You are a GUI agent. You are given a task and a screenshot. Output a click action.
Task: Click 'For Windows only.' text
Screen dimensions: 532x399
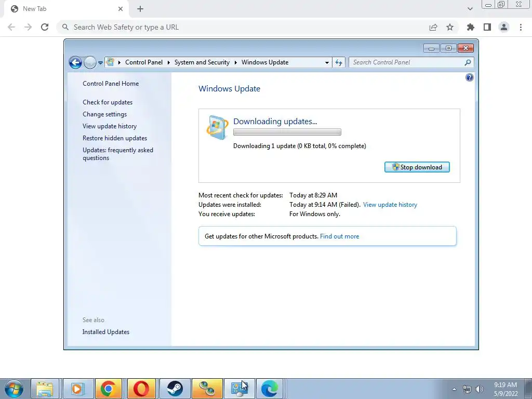(x=314, y=214)
